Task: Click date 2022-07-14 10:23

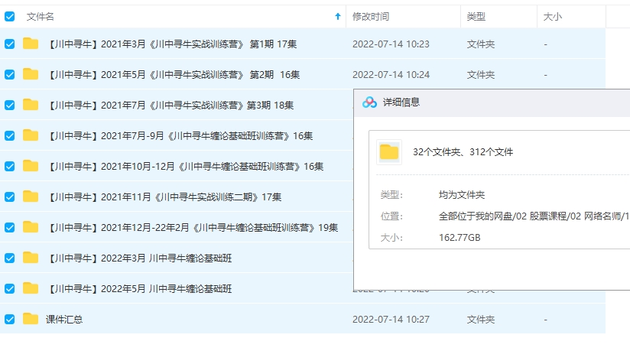Action: 391,44
